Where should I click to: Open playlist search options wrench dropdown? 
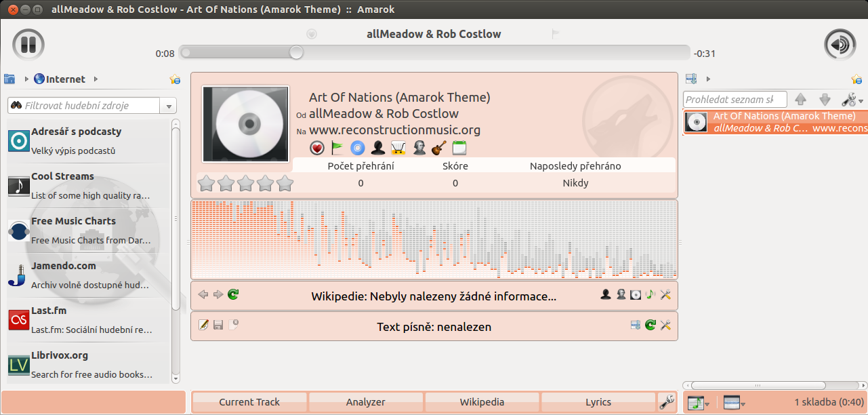pyautogui.click(x=852, y=100)
